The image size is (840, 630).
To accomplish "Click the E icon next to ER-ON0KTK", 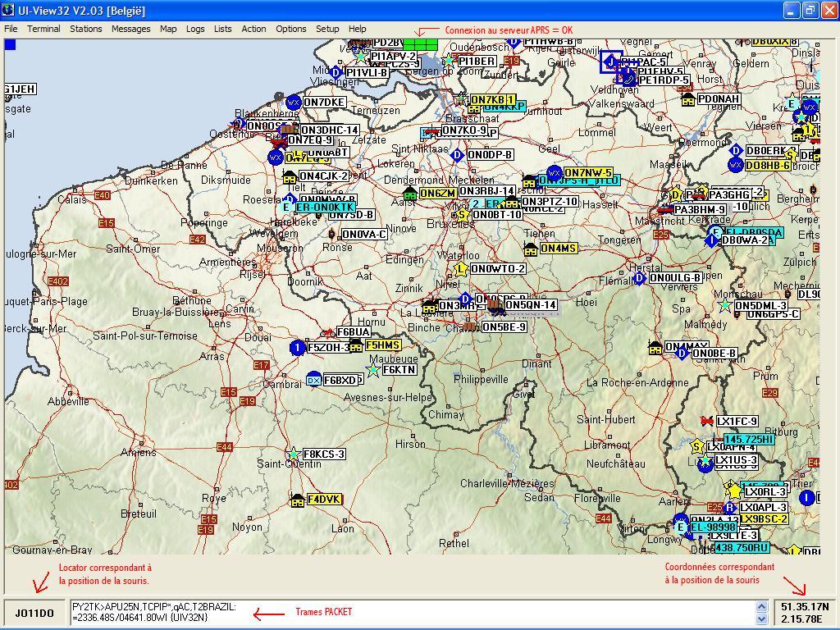I will 286,208.
